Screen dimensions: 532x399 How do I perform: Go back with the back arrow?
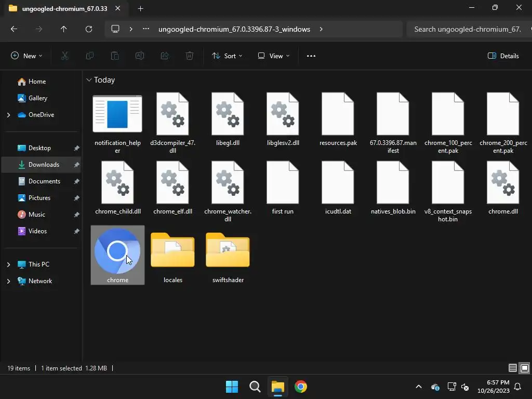click(x=14, y=29)
